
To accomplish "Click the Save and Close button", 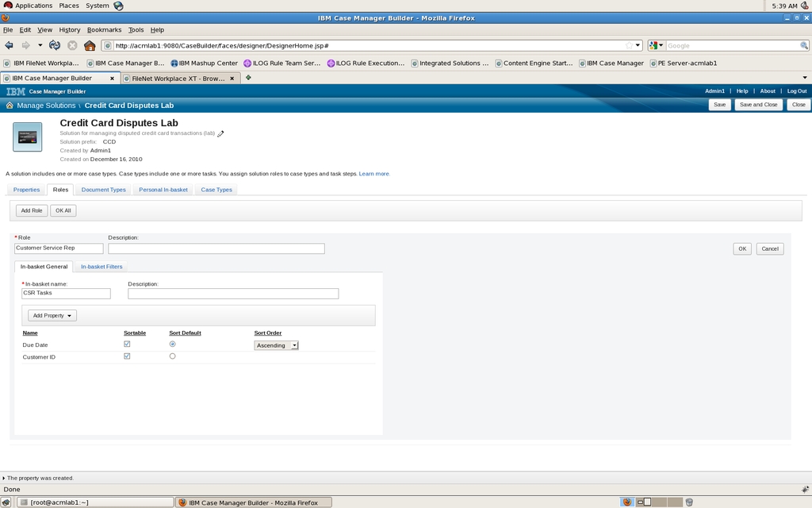I will [758, 105].
